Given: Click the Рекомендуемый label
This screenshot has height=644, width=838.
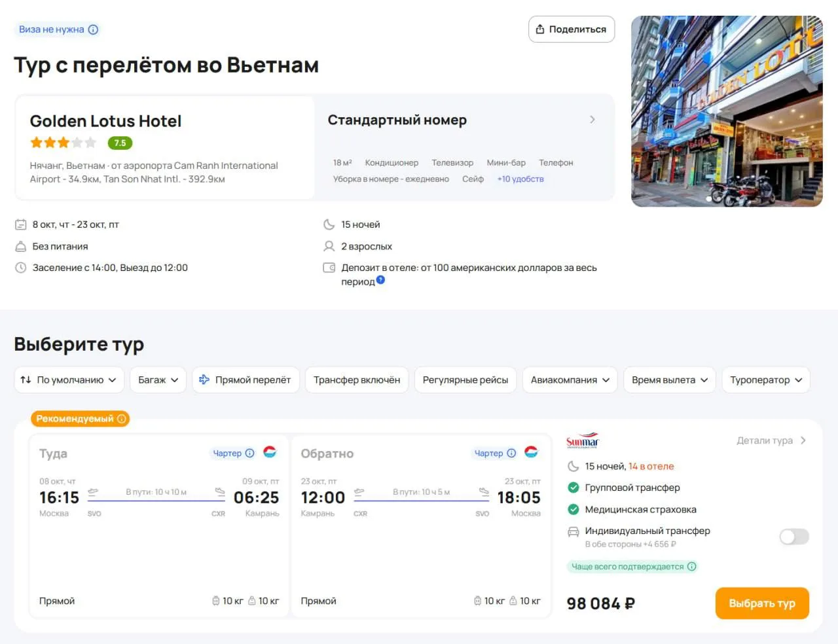Looking at the screenshot, I should coord(81,419).
